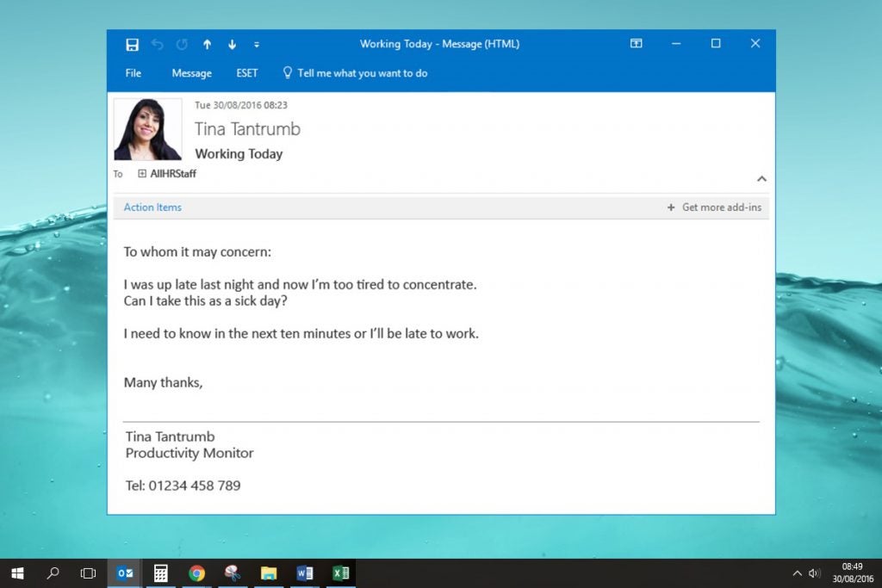Open the ESET ribbon tab
The height and width of the screenshot is (588, 882).
click(x=247, y=73)
